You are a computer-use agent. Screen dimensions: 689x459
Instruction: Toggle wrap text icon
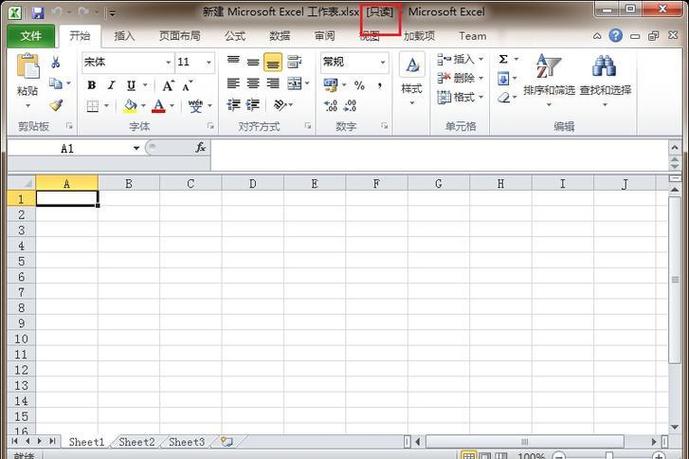pos(294,62)
